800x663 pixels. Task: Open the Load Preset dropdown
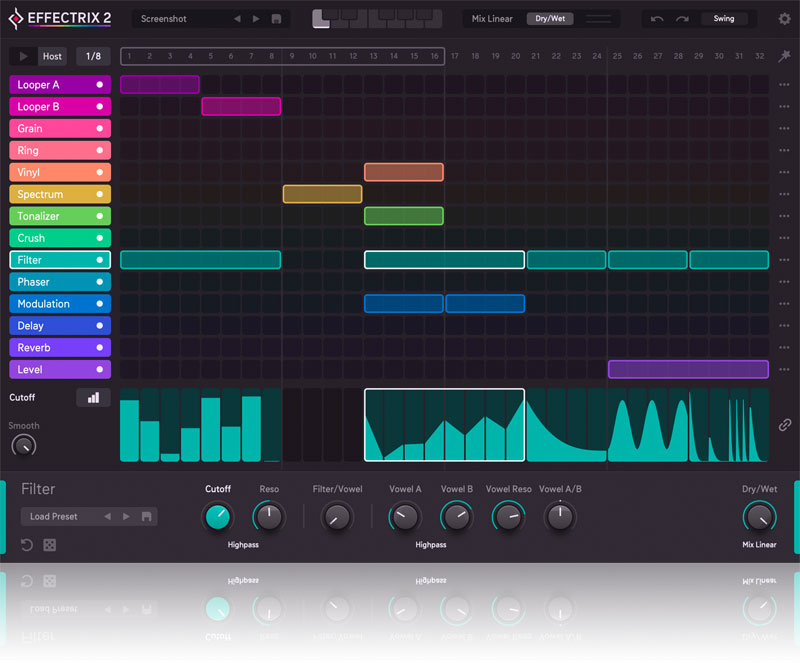point(60,517)
